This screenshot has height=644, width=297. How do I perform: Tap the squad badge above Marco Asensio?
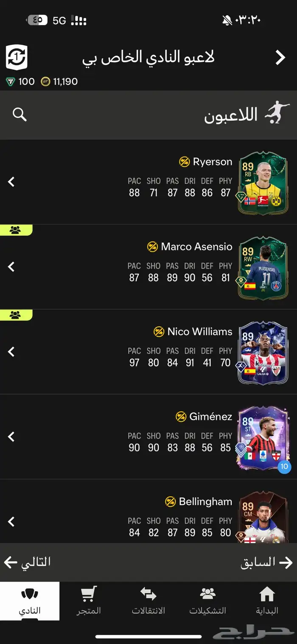tap(16, 230)
